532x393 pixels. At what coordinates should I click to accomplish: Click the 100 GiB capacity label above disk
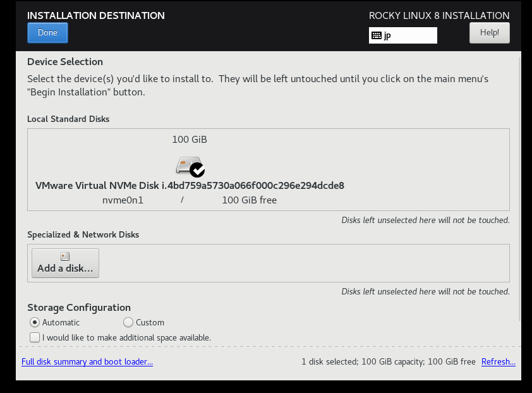[190, 140]
